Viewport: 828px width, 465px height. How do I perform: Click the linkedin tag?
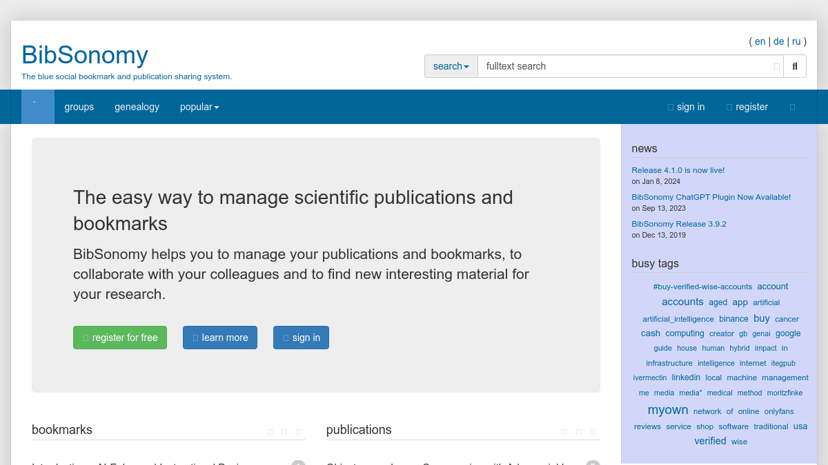pos(685,377)
